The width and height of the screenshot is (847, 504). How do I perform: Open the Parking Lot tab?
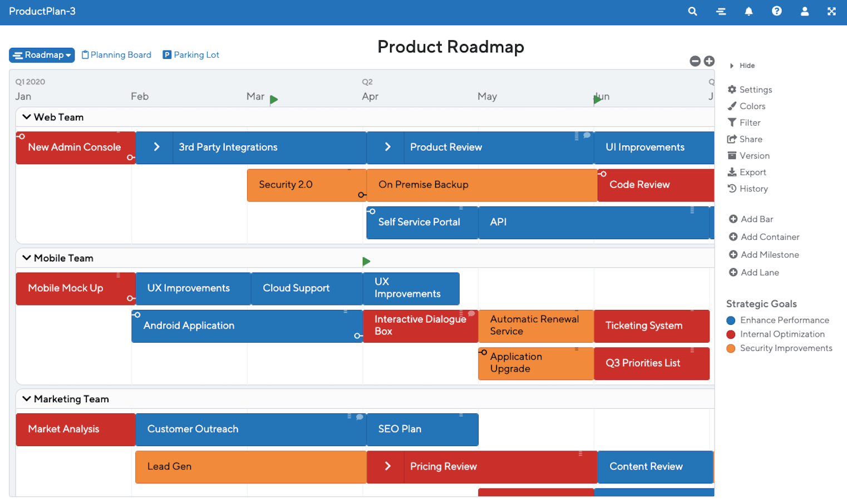190,55
